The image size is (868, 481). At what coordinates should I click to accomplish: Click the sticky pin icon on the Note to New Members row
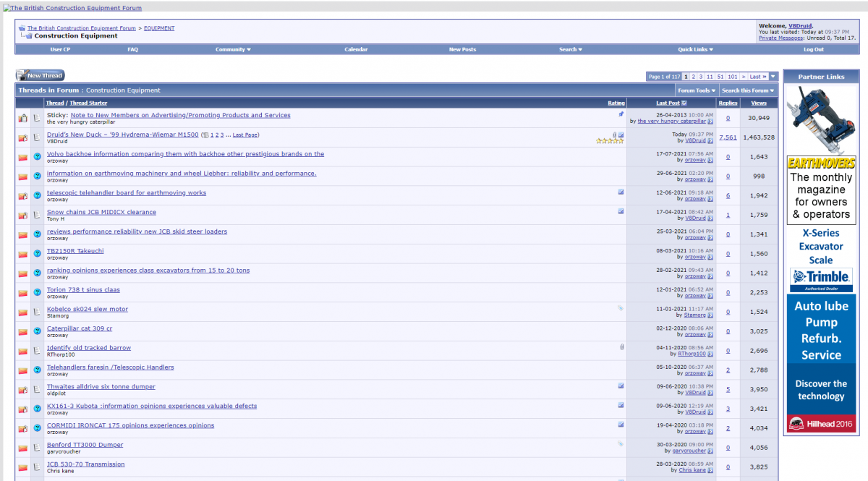tap(621, 114)
